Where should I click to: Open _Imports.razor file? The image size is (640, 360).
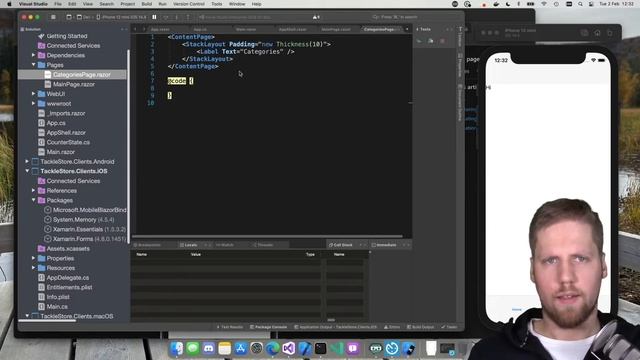[x=67, y=113]
